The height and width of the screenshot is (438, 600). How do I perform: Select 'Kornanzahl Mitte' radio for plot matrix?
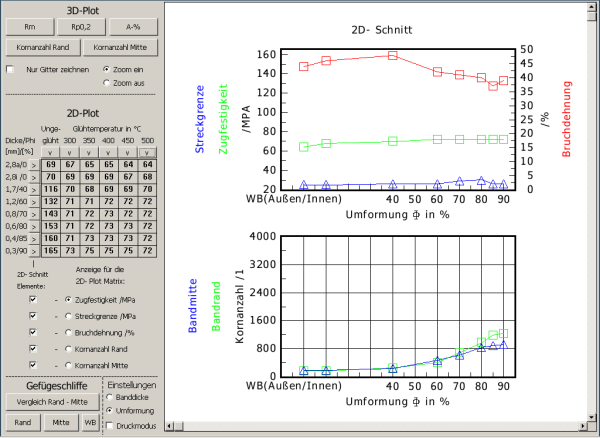pyautogui.click(x=67, y=367)
